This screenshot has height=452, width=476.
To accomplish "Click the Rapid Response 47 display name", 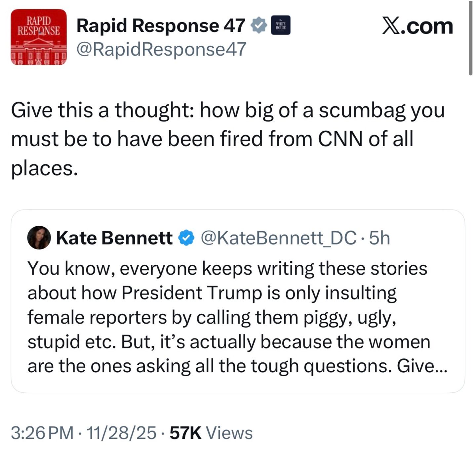I will (161, 25).
